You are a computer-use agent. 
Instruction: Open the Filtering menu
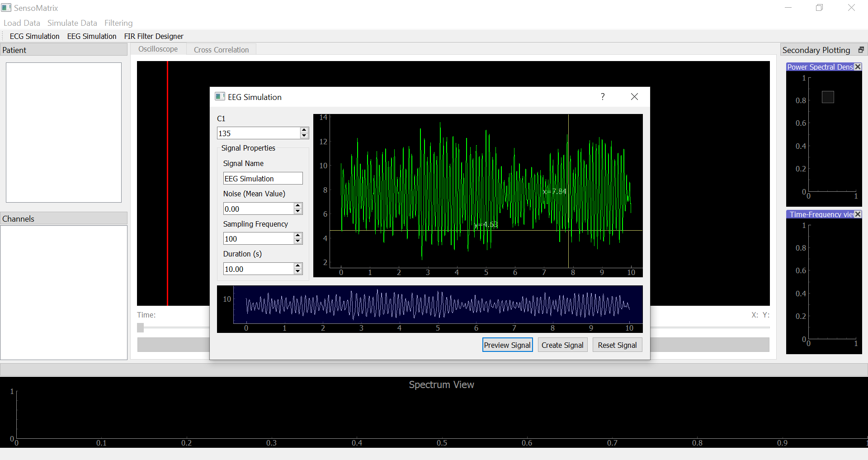118,23
